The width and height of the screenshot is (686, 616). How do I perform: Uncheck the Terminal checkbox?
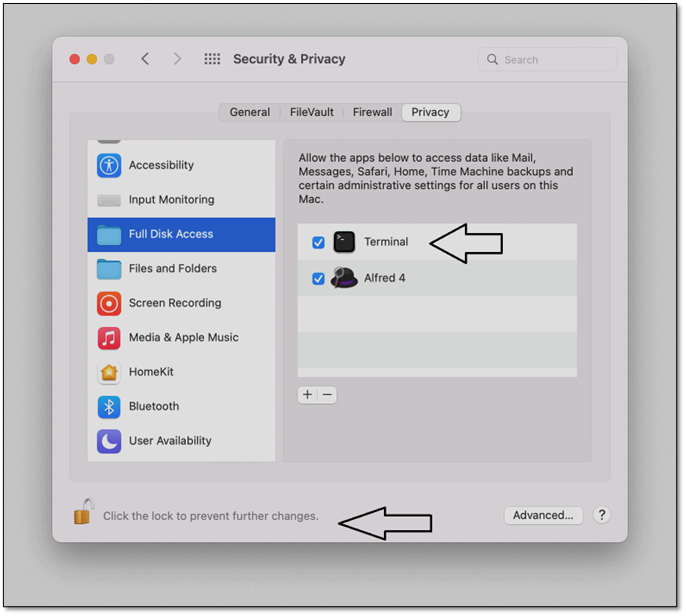point(318,242)
